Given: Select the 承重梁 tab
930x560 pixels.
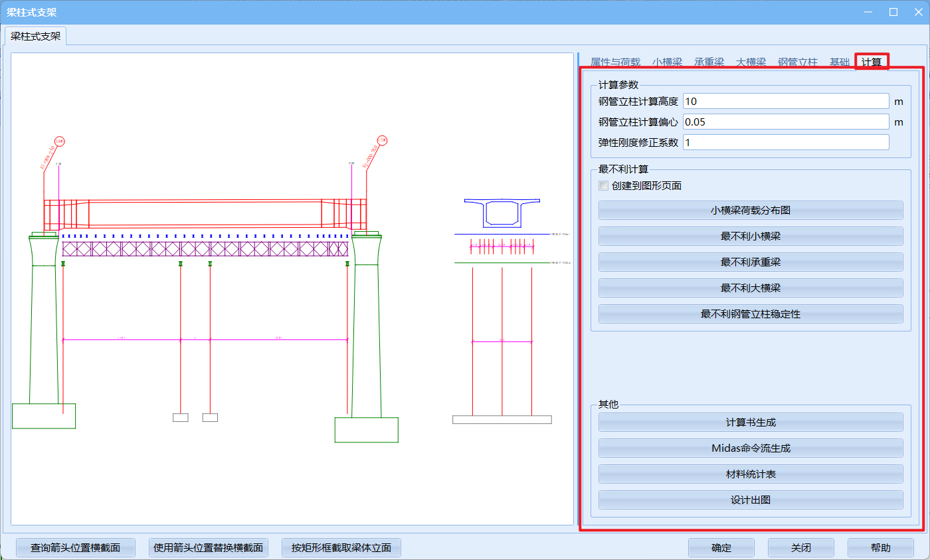Looking at the screenshot, I should [709, 62].
